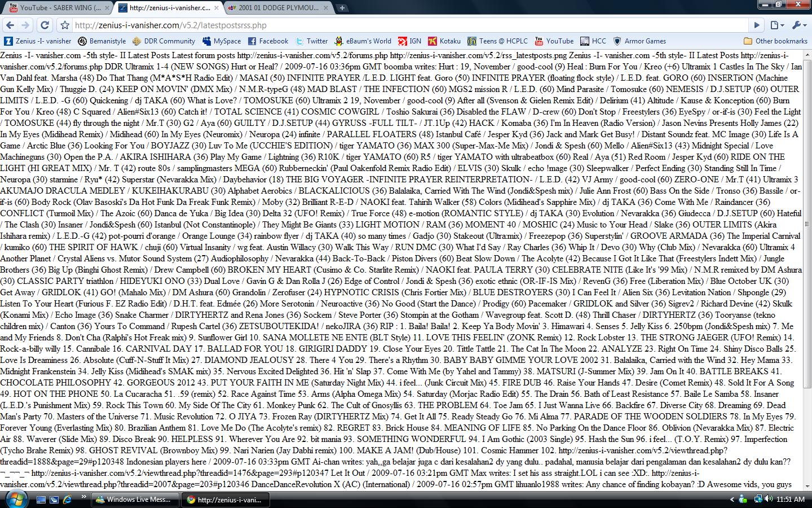Open the network tray icon
Viewport: 812px width, 508px height.
click(x=758, y=499)
